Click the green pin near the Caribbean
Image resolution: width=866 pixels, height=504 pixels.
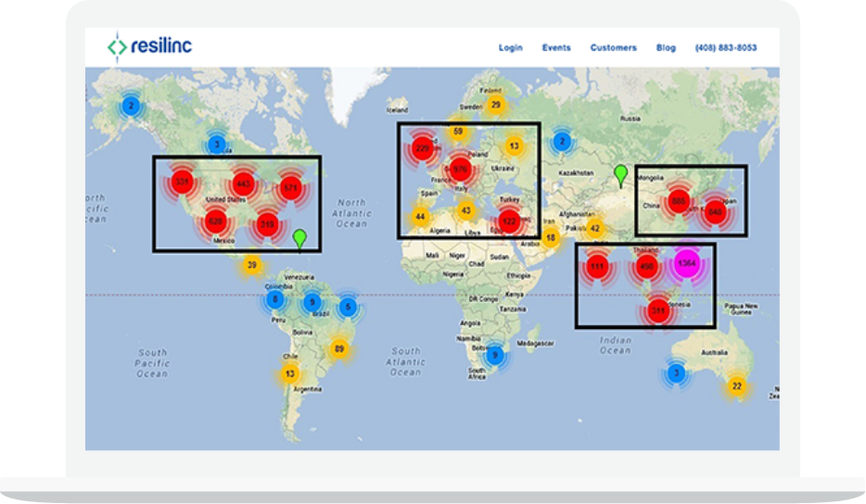pyautogui.click(x=299, y=238)
